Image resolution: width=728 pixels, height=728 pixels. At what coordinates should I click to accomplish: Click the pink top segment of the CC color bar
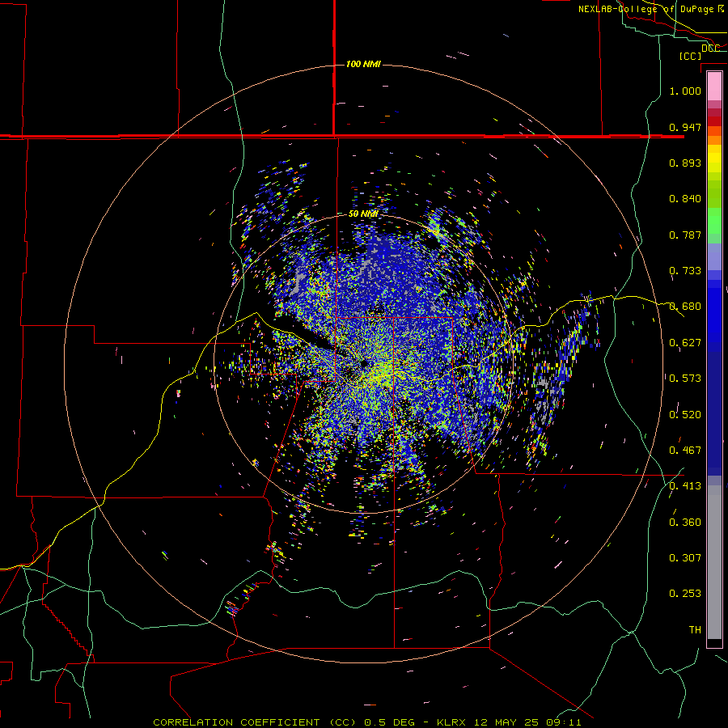[x=714, y=86]
